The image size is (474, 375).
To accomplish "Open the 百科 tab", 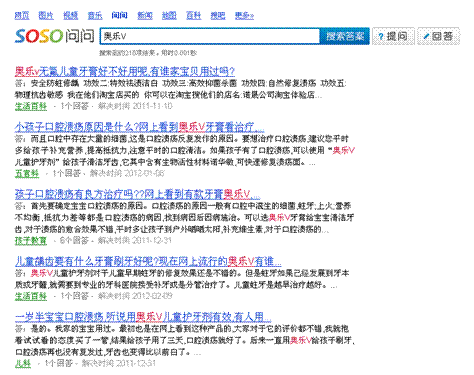I will [x=194, y=15].
